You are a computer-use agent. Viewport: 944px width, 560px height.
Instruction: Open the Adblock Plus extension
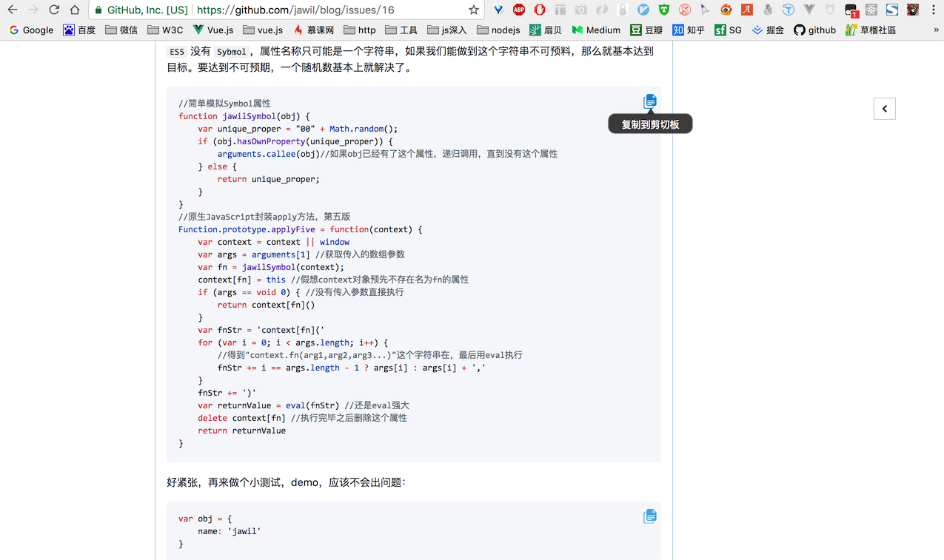[x=518, y=10]
